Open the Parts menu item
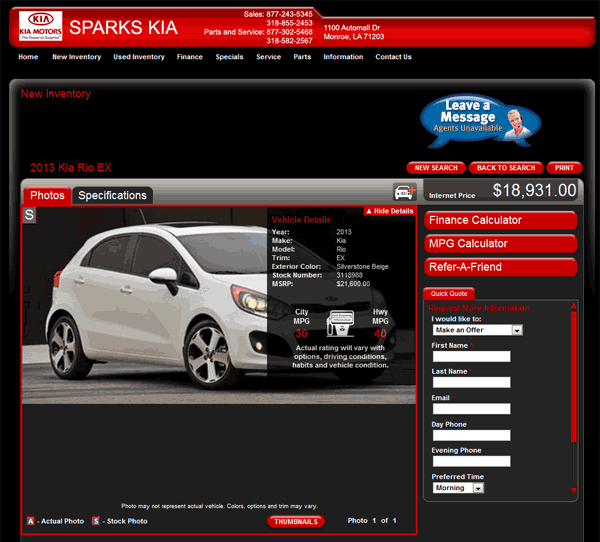 (x=302, y=57)
